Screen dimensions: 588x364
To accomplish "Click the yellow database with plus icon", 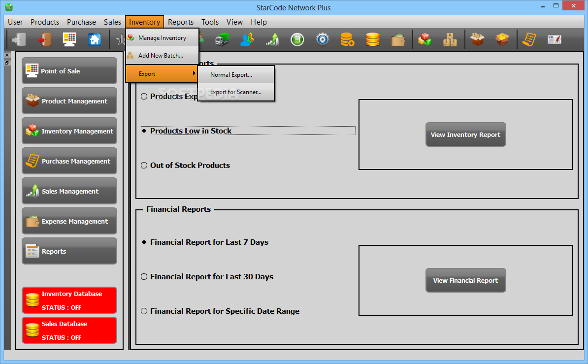I will (x=347, y=39).
